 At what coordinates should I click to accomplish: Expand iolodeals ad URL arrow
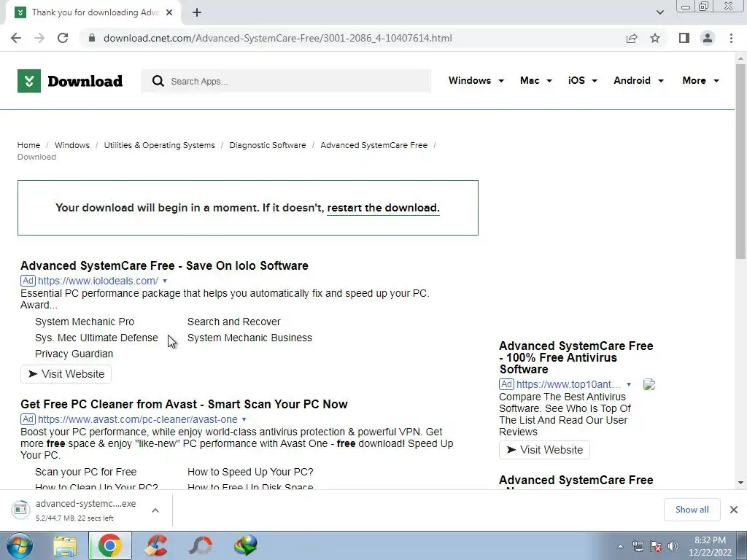click(x=165, y=281)
